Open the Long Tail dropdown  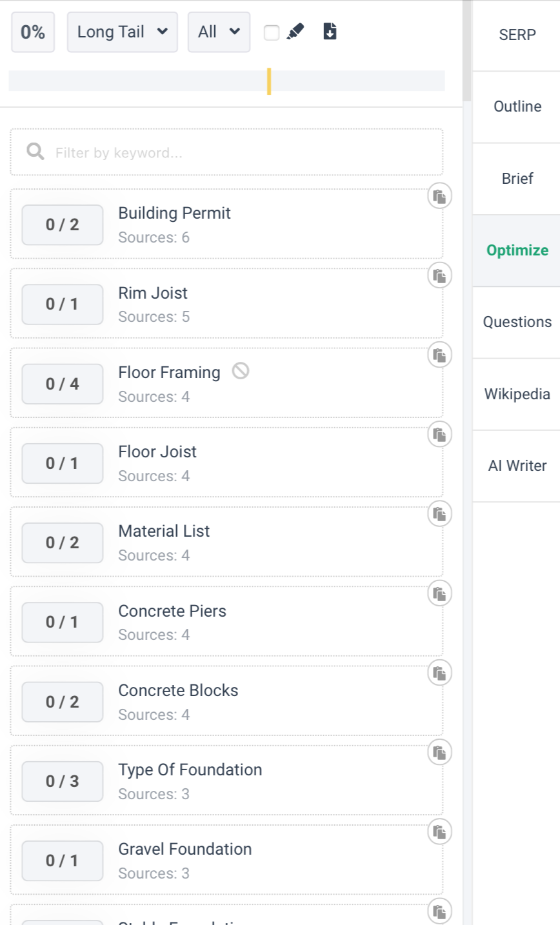point(122,32)
